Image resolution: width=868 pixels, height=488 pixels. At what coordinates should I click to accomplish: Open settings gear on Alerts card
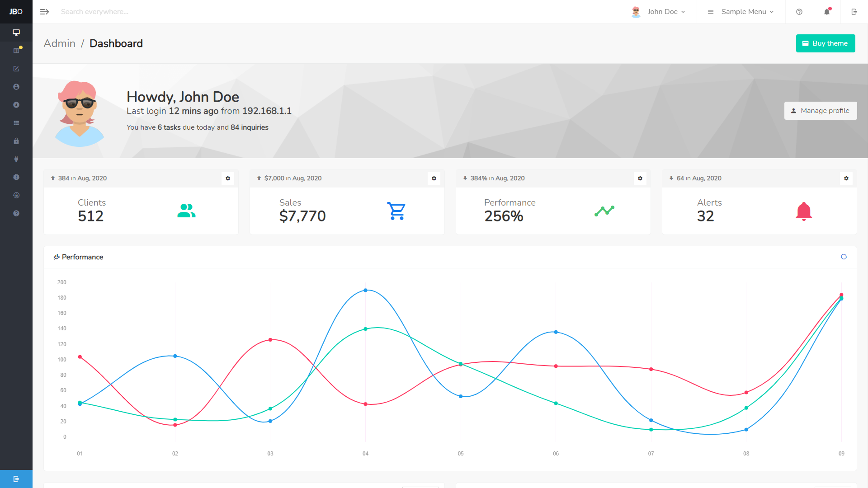tap(846, 178)
